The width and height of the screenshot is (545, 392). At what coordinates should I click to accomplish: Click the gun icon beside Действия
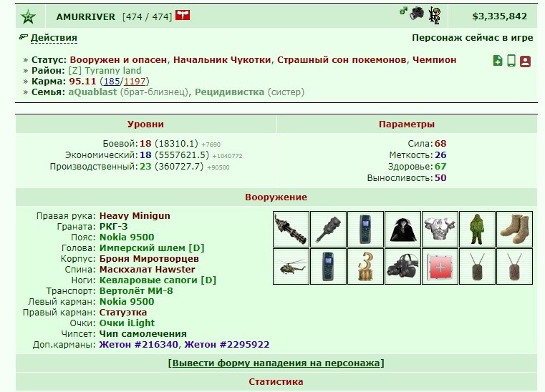point(24,36)
